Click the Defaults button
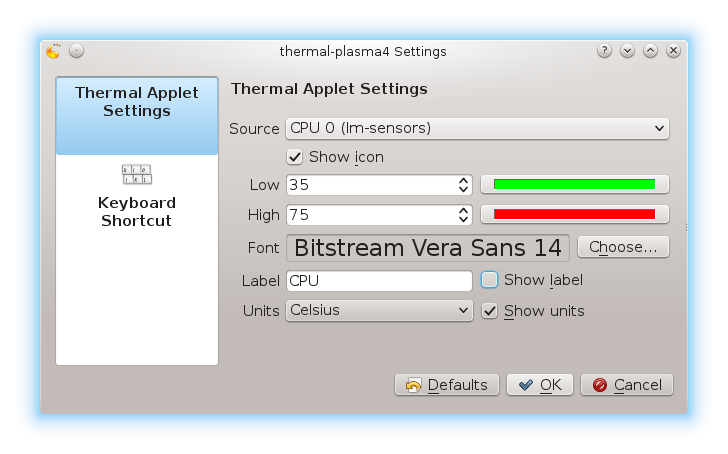The image size is (728, 454). click(x=447, y=385)
